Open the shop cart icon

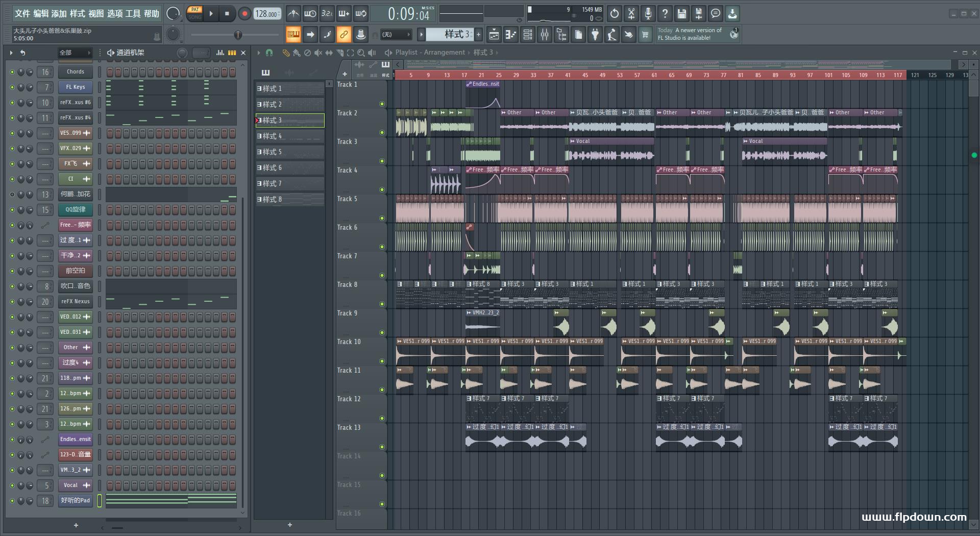coord(645,35)
